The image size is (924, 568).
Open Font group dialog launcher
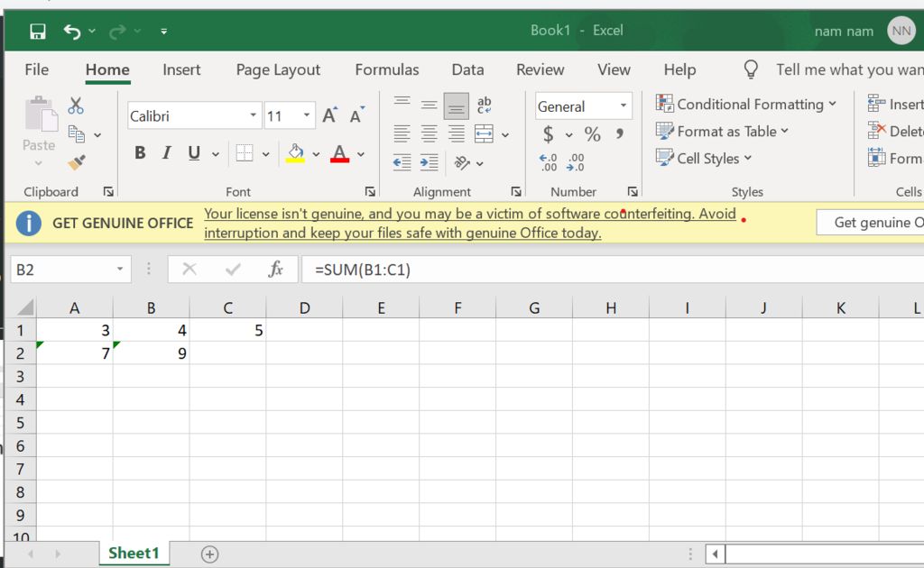coord(370,191)
